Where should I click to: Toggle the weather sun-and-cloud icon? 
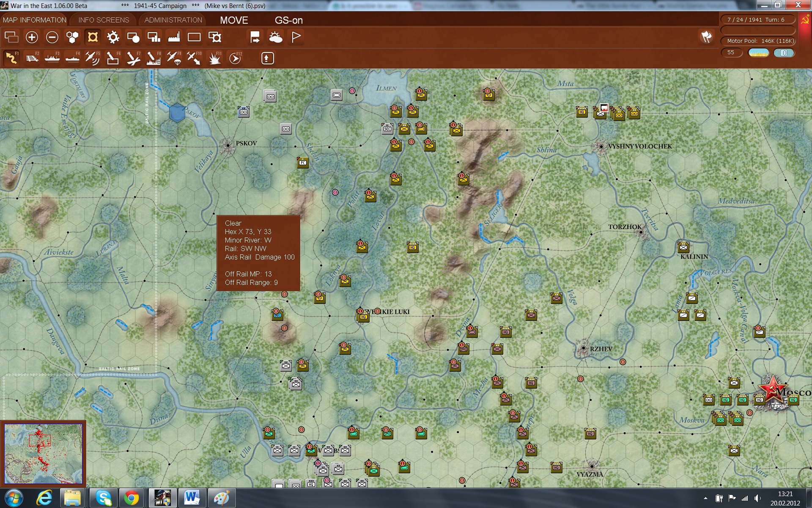tap(275, 37)
